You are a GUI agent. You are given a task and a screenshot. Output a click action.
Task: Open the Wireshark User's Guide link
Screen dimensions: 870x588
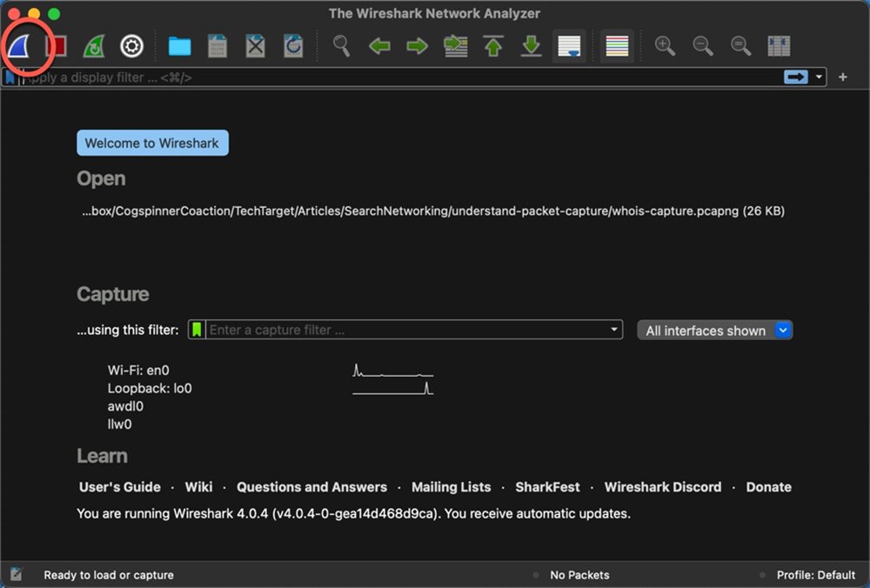119,487
